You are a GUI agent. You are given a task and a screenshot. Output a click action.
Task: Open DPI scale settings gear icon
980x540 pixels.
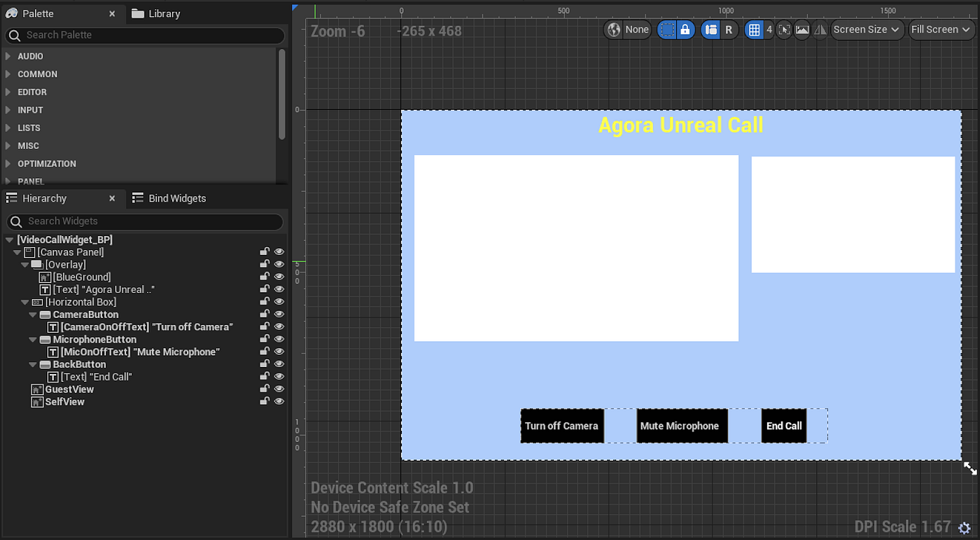pyautogui.click(x=964, y=527)
